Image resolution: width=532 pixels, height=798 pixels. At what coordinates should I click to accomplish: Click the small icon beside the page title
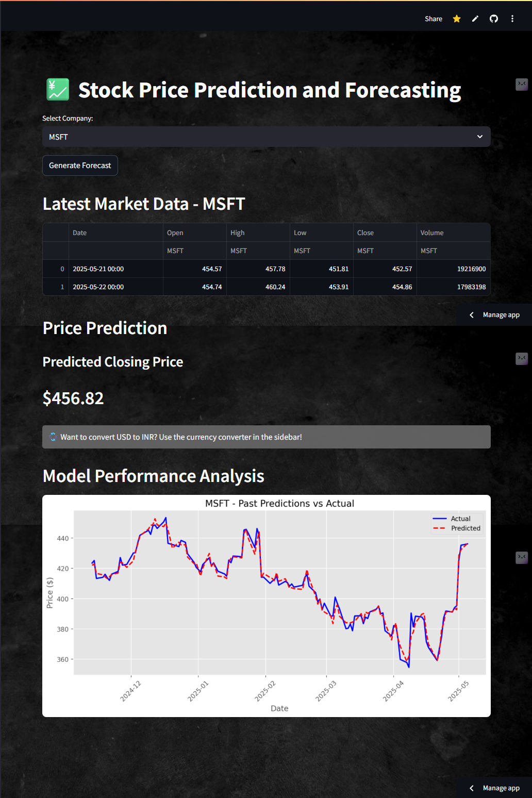(x=522, y=84)
